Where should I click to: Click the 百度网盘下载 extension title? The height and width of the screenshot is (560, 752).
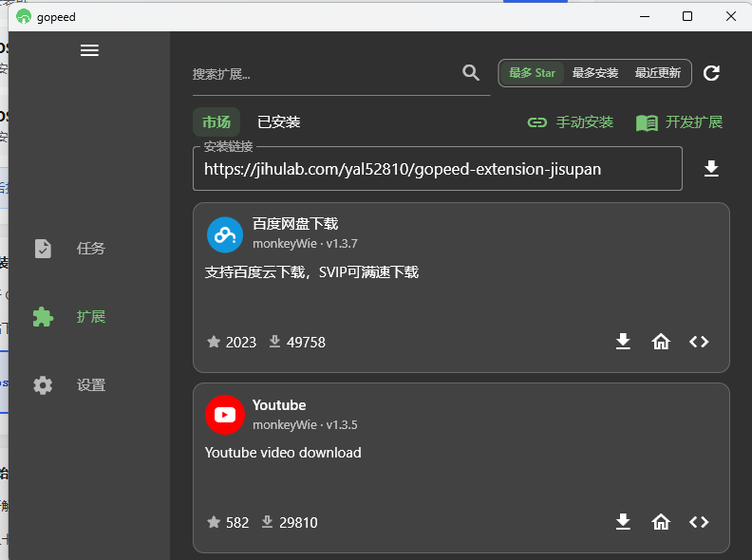click(x=295, y=224)
